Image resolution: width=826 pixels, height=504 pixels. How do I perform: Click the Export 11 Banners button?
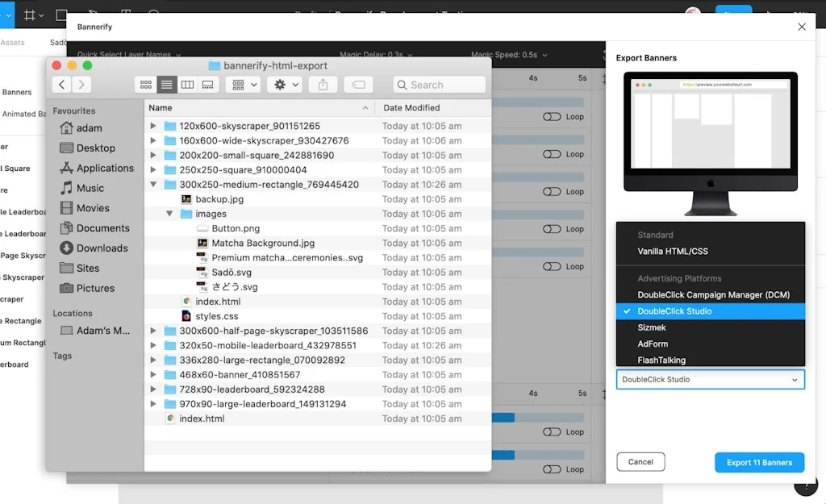click(759, 462)
